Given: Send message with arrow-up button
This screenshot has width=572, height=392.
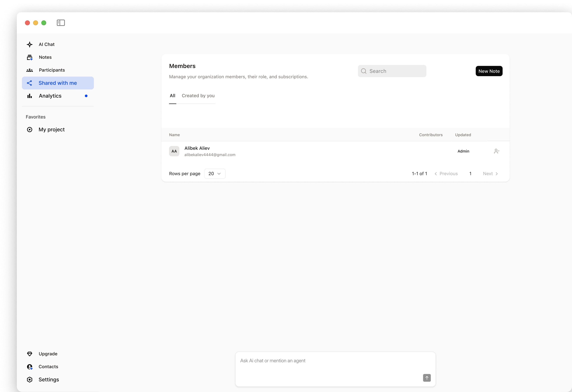Looking at the screenshot, I should tap(427, 378).
